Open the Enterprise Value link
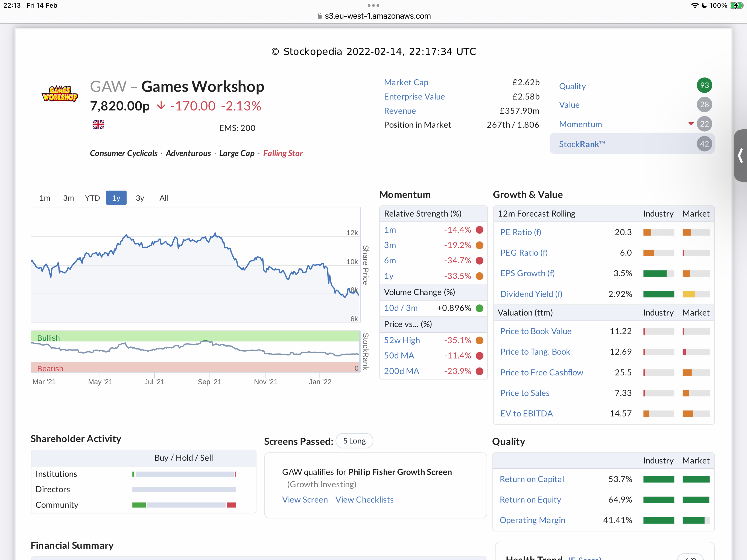Viewport: 747px width, 560px height. point(414,97)
